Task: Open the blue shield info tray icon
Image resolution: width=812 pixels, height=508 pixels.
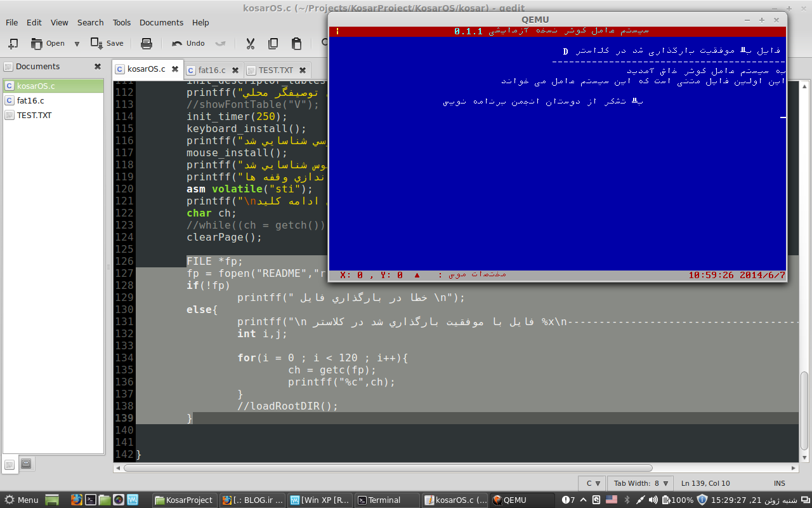Action: point(702,500)
